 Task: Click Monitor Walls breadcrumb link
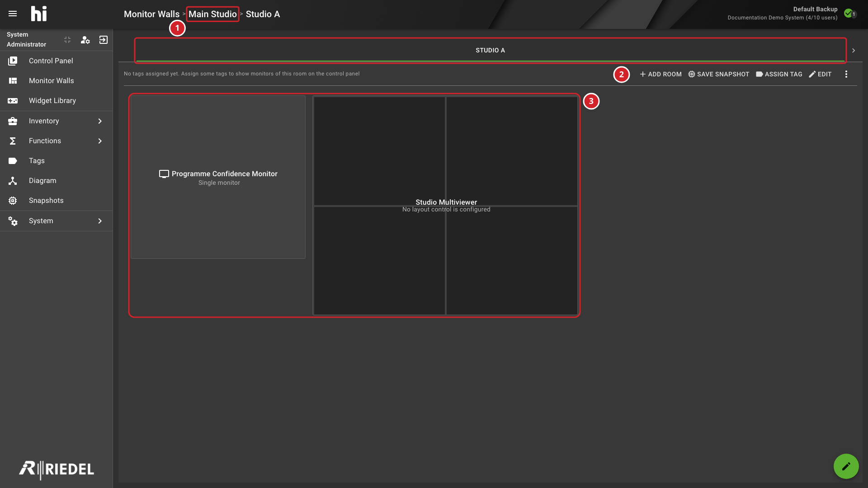pos(151,14)
